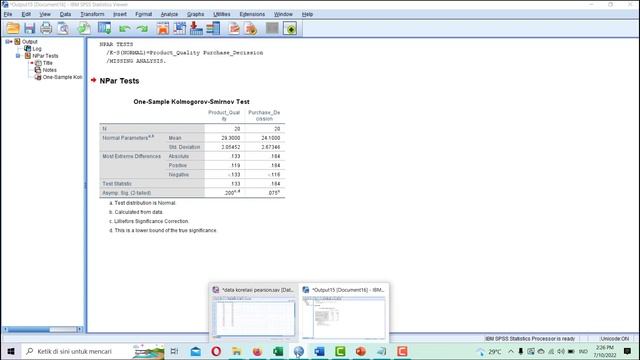Click the taskbar search box
The image size is (640, 360).
coord(93,351)
